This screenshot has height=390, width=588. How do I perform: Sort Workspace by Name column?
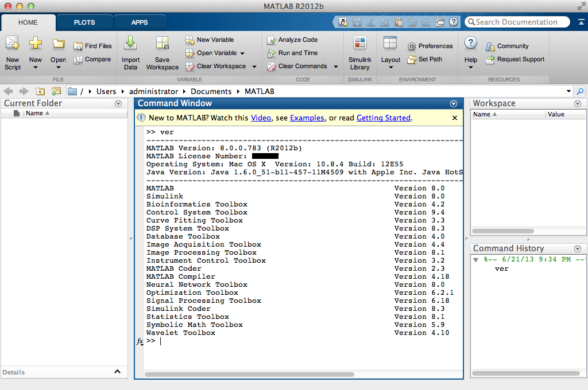(x=508, y=114)
